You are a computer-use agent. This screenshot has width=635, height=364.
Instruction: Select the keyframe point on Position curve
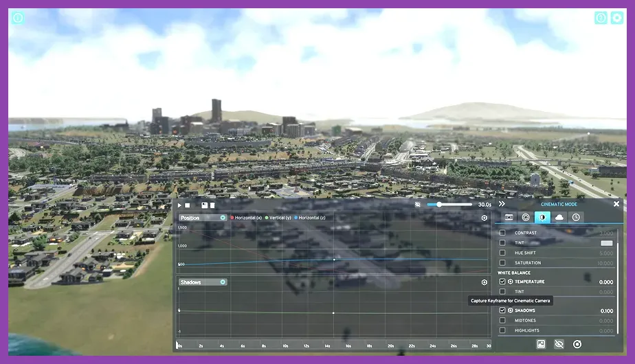point(334,260)
